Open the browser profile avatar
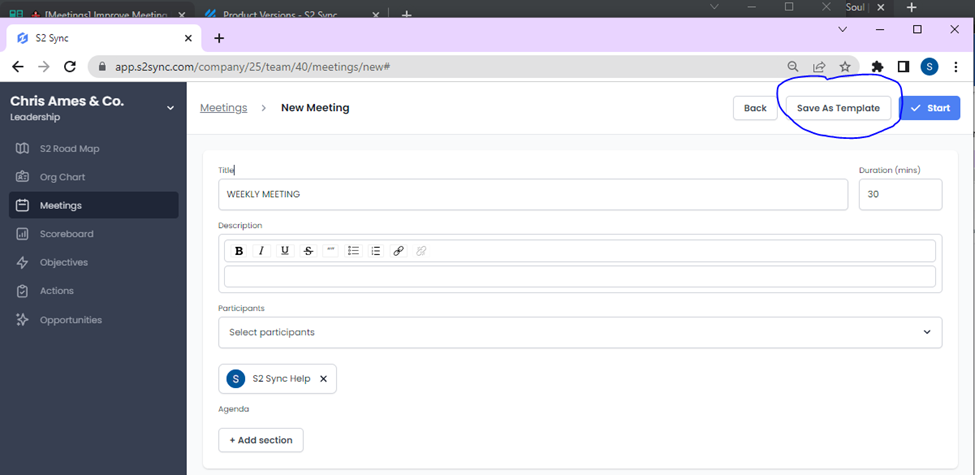Screen dimensions: 975x475 930,67
